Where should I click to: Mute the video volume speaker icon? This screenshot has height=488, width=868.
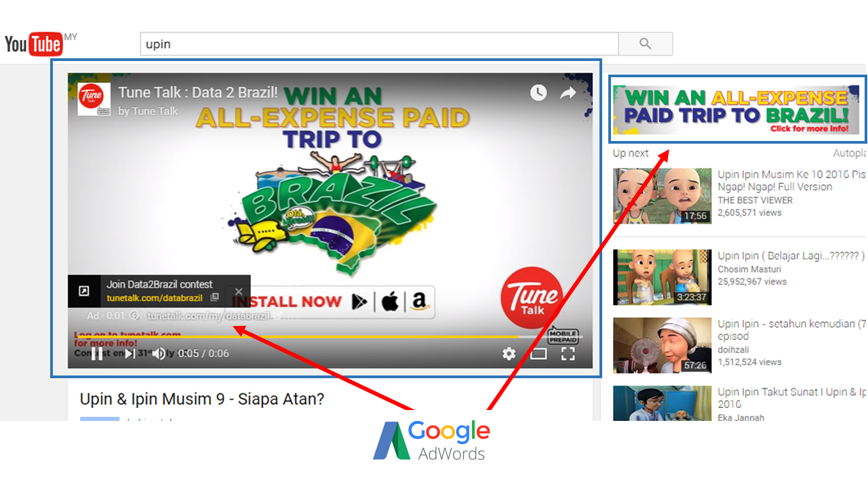click(158, 353)
